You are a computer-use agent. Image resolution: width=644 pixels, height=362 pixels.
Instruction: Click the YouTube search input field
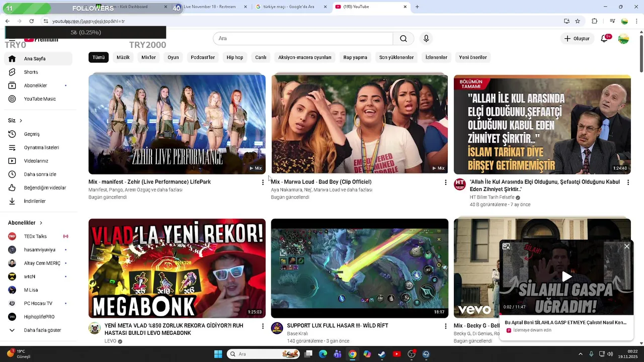[x=303, y=39]
